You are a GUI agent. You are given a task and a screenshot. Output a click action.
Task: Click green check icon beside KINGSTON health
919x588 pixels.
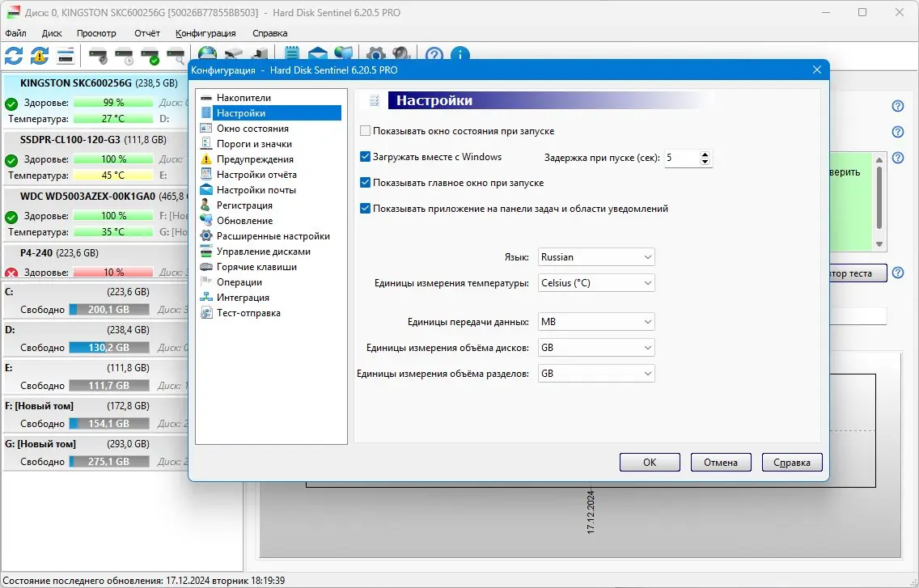11,104
